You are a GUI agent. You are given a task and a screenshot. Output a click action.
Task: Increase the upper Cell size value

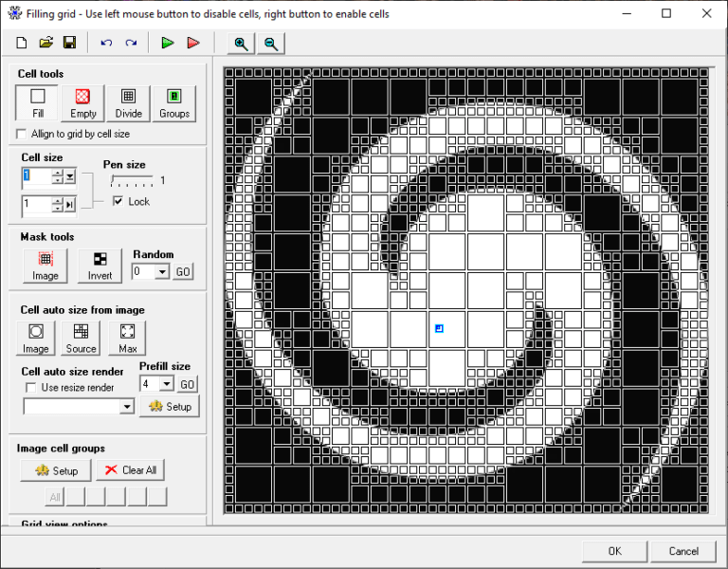click(58, 173)
